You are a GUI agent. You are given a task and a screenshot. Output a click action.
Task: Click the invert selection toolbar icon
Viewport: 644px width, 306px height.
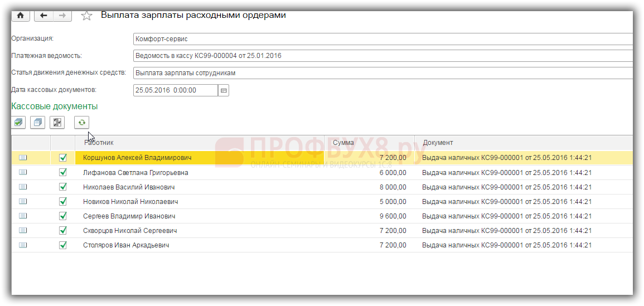coord(57,123)
